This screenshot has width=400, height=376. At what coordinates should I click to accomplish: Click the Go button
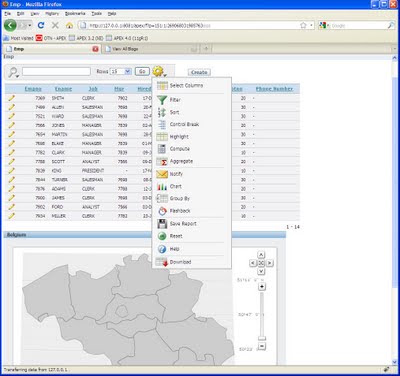pyautogui.click(x=142, y=71)
